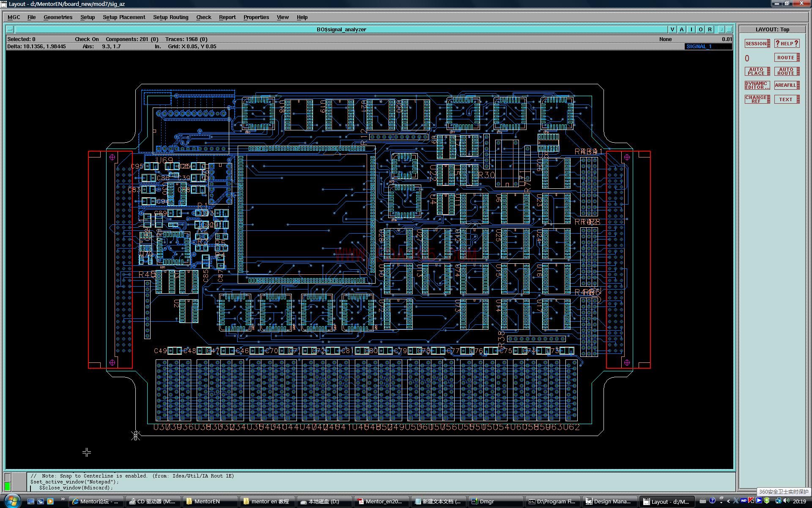The image size is (812, 508).
Task: Toggle the V window header button
Action: point(672,29)
